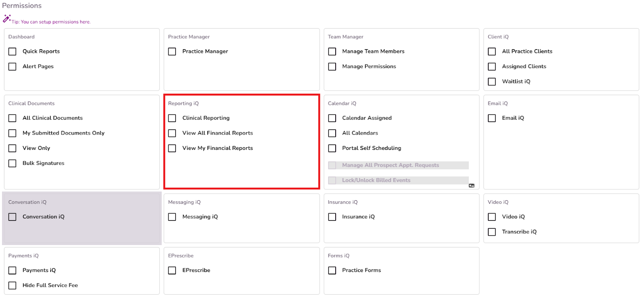Click disabled Manage All Prospect Appt. Requests checkbox

pos(332,165)
